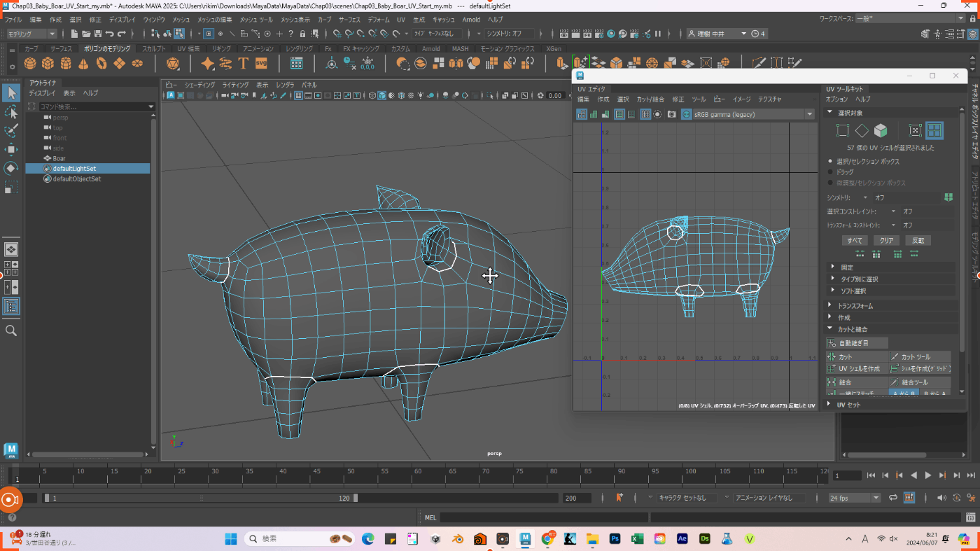Screen dimensions: 980x551
Task: Click the Undo arrow icon
Action: (110, 34)
